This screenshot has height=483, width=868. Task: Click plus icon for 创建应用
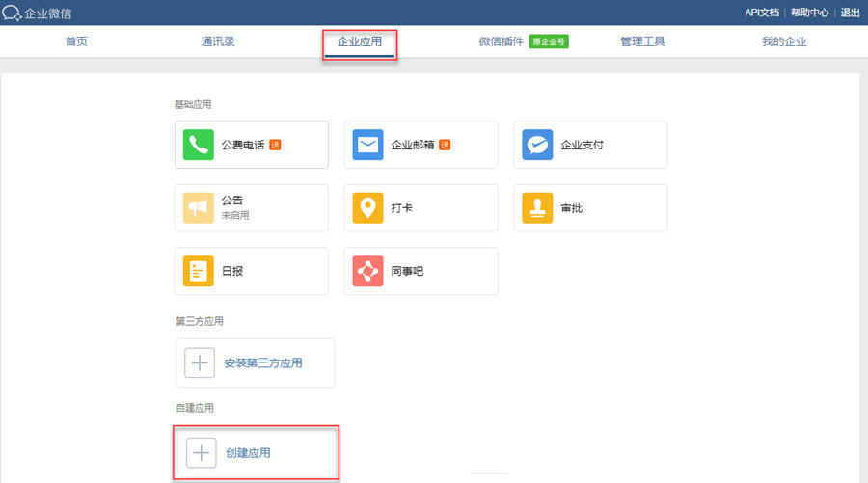click(x=201, y=452)
